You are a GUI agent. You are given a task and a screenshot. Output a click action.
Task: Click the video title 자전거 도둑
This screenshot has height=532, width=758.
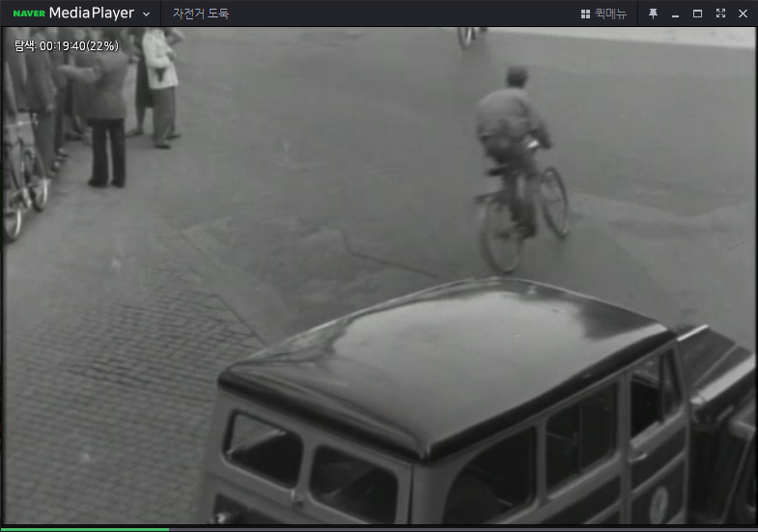click(201, 14)
